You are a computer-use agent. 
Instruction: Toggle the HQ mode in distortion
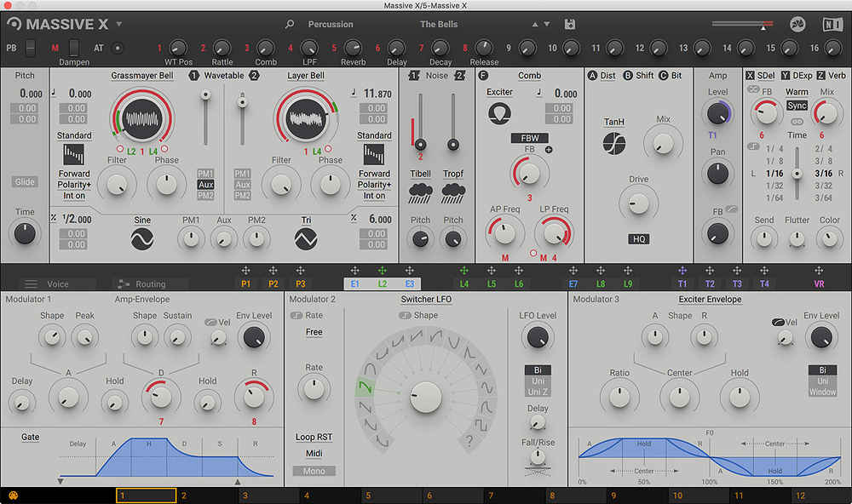[x=639, y=239]
